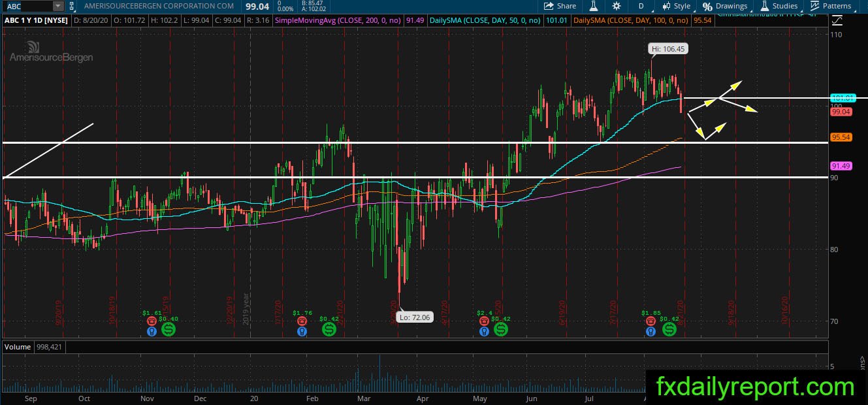Screen dimensions: 868x405
Task: Click the green dividend icon in February
Action: click(x=329, y=329)
